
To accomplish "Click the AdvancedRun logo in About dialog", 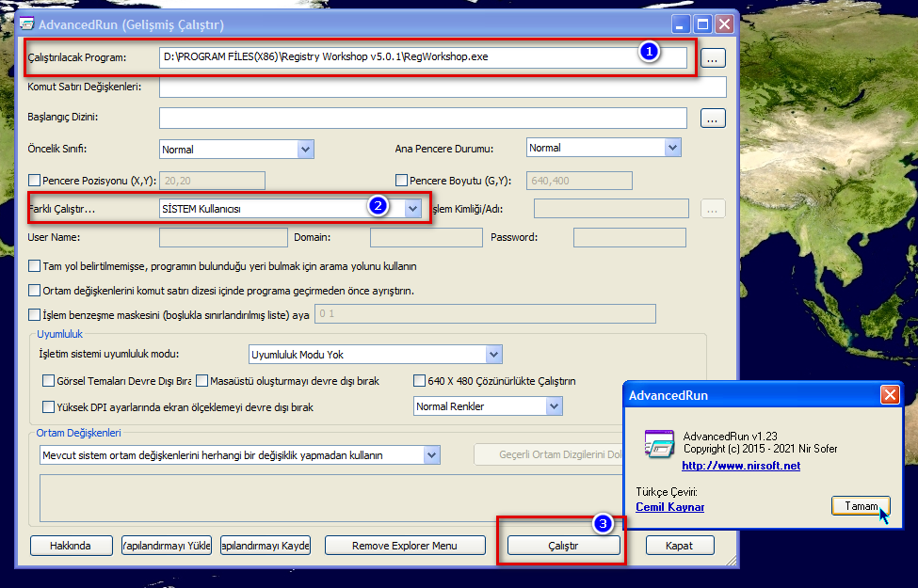I will (659, 443).
